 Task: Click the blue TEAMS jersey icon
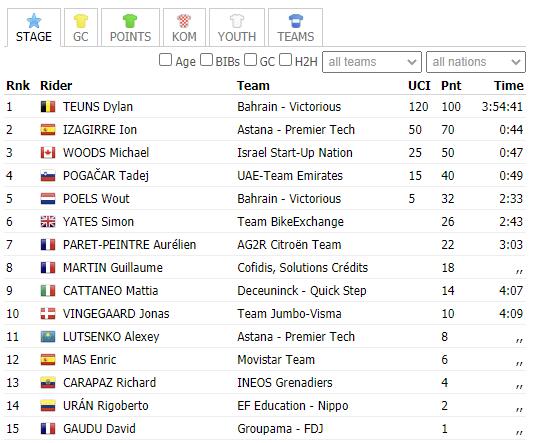coord(296,21)
